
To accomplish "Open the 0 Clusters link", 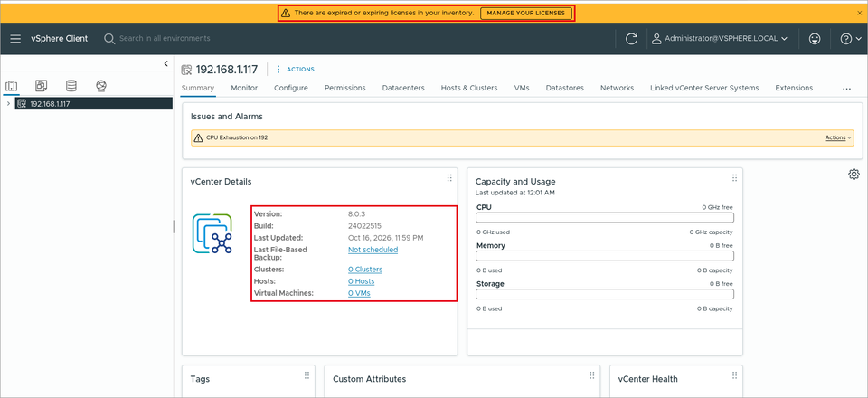I will tap(365, 270).
